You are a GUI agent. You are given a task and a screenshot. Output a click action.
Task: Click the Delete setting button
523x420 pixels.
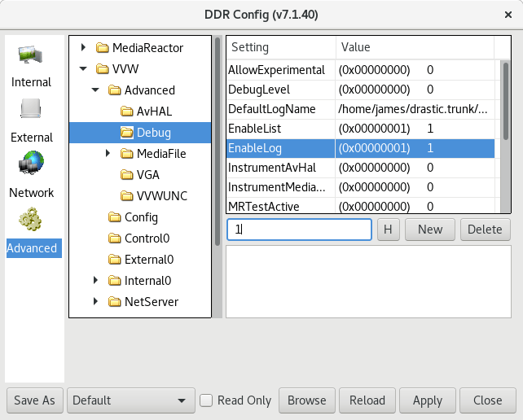(x=486, y=230)
